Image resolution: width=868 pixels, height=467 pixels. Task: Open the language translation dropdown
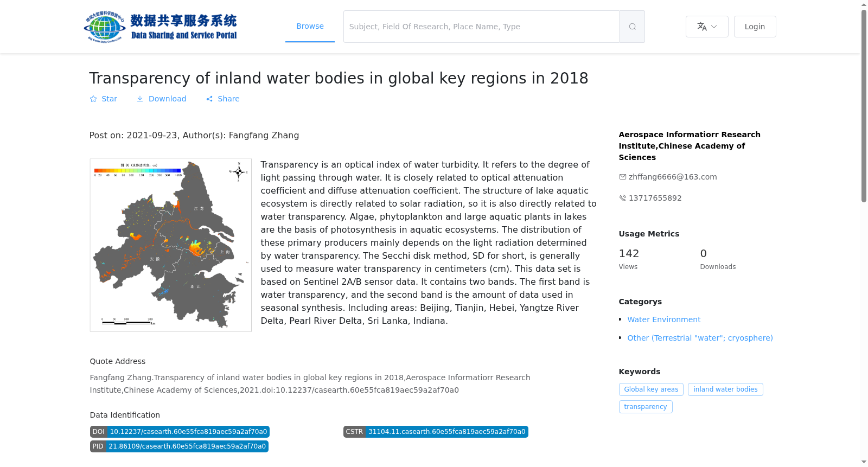click(x=707, y=27)
